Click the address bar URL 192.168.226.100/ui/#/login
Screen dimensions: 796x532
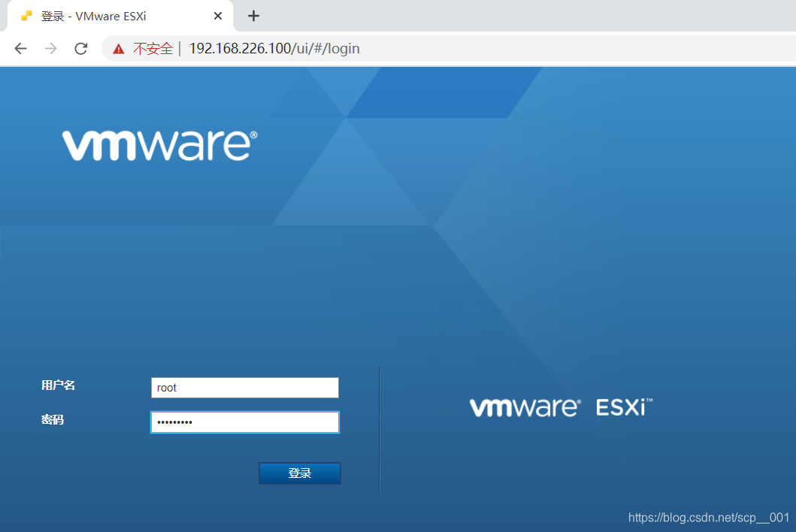coord(274,49)
